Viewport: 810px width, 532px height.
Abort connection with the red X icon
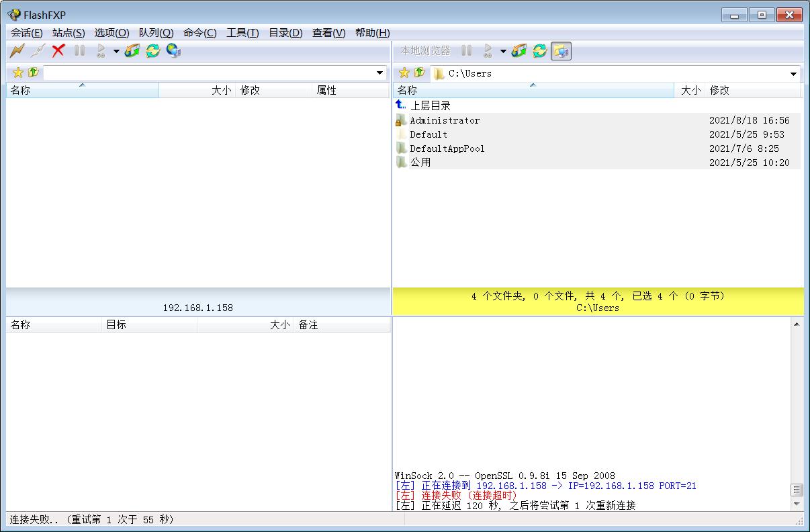pos(58,50)
